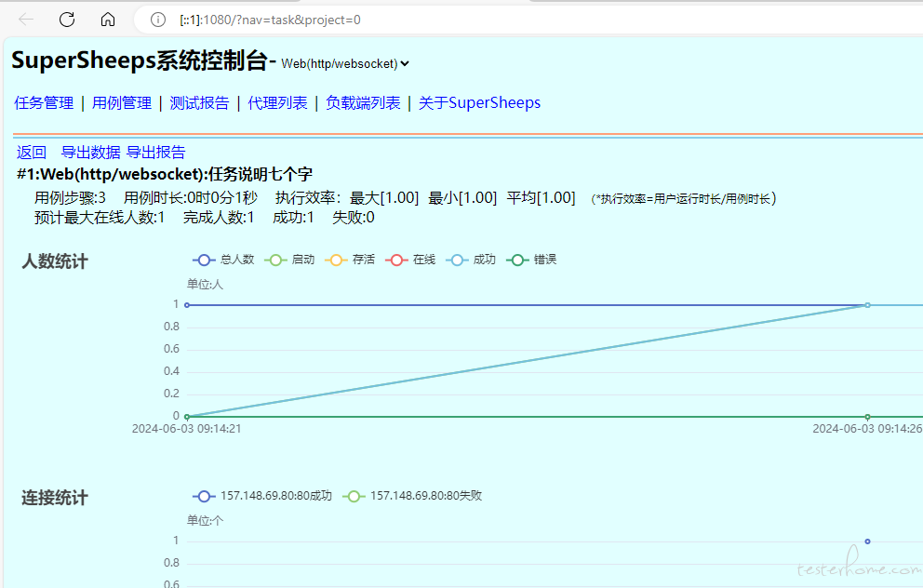Viewport: 923px width, 588px height.
Task: Toggle 总人数 series in legend
Action: pyautogui.click(x=223, y=260)
